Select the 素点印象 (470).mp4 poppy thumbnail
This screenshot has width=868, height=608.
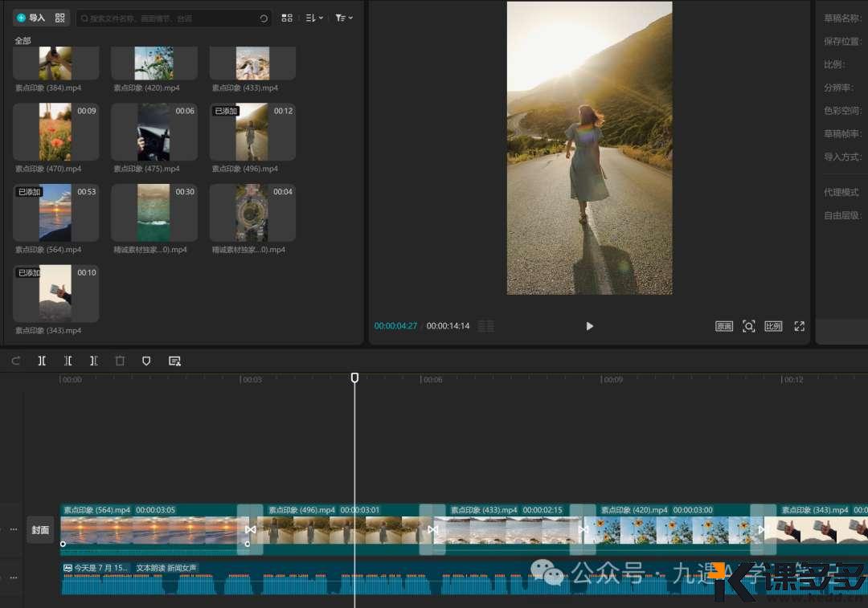click(x=55, y=132)
